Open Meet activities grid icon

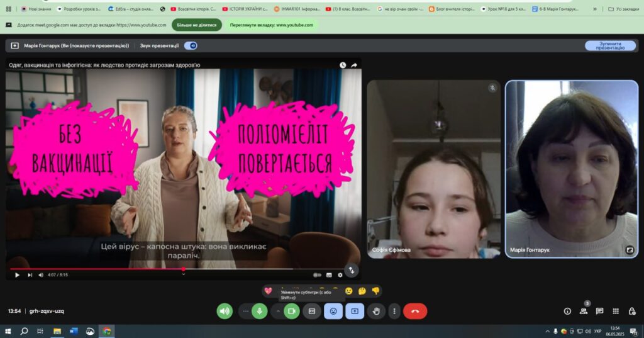click(616, 312)
